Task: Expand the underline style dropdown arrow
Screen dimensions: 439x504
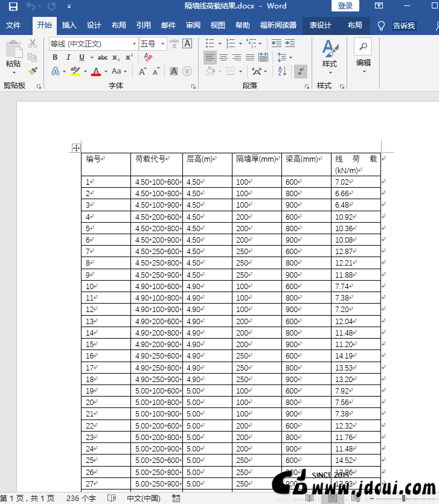Action: point(92,57)
